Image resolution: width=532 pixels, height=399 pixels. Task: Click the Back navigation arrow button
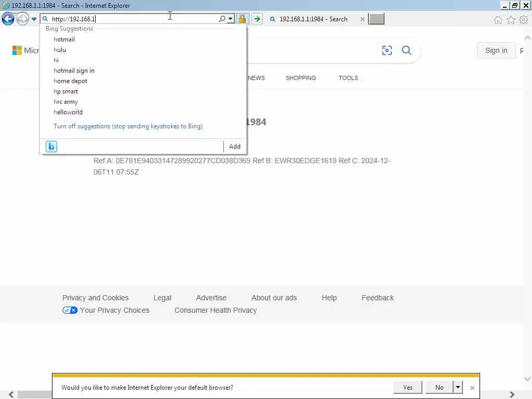[x=8, y=19]
